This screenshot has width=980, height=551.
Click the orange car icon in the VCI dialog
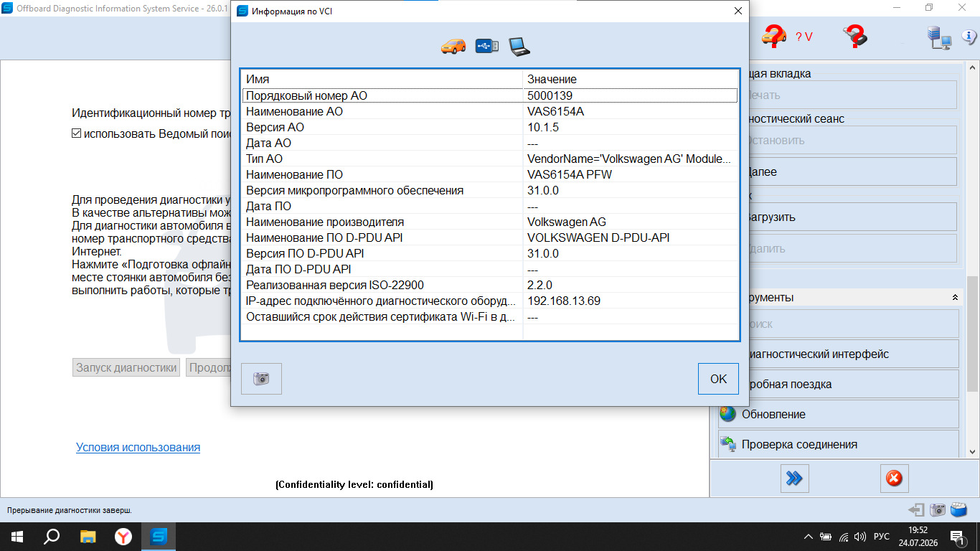coord(453,46)
